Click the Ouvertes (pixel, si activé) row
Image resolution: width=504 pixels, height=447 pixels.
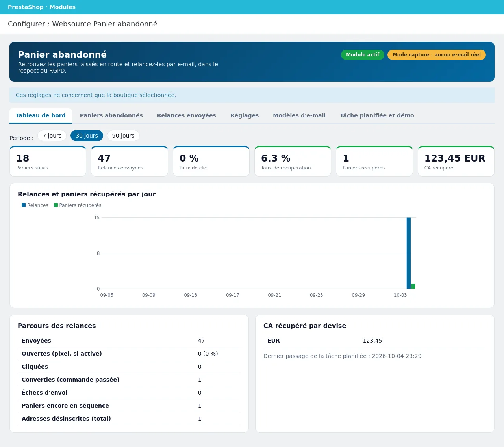[x=129, y=354]
